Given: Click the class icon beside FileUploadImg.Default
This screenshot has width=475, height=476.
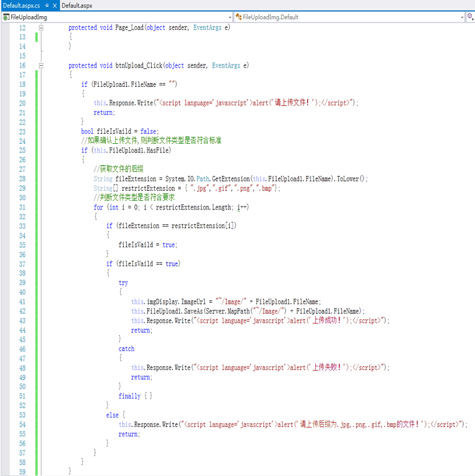Looking at the screenshot, I should tap(238, 17).
